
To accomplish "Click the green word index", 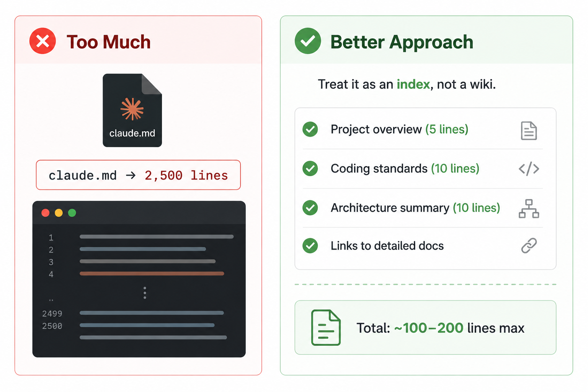I will point(413,84).
